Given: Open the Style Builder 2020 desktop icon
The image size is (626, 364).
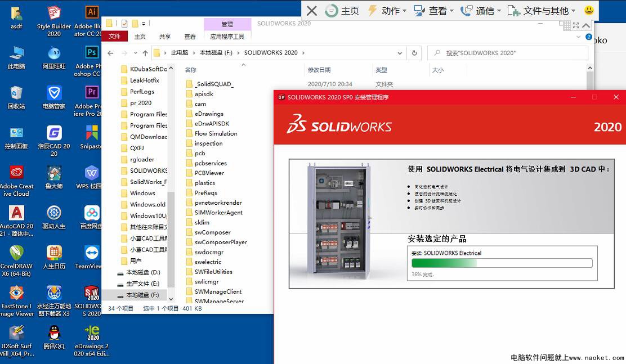Looking at the screenshot, I should (54, 21).
